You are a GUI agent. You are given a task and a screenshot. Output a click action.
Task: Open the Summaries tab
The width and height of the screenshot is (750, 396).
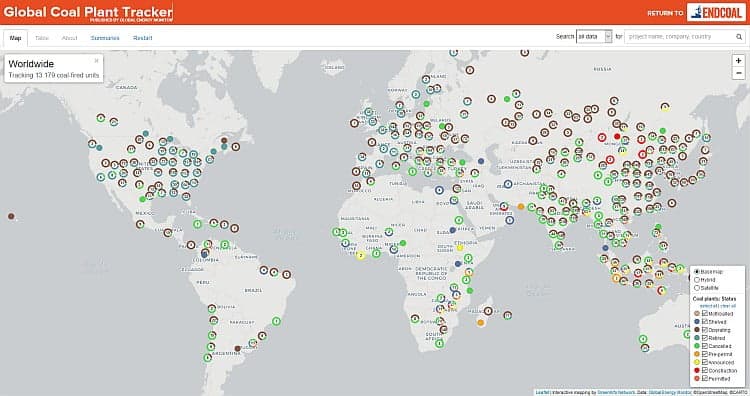pyautogui.click(x=105, y=38)
